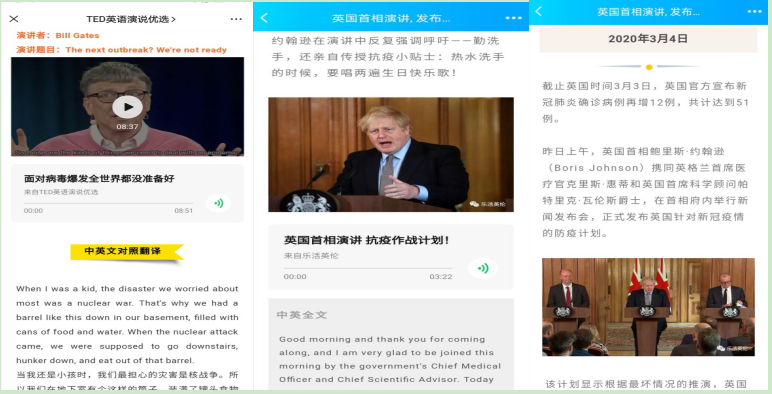Play audio 英国首相演讲 抗疫作战计划
Screen dimensions: 772x394
tap(483, 268)
